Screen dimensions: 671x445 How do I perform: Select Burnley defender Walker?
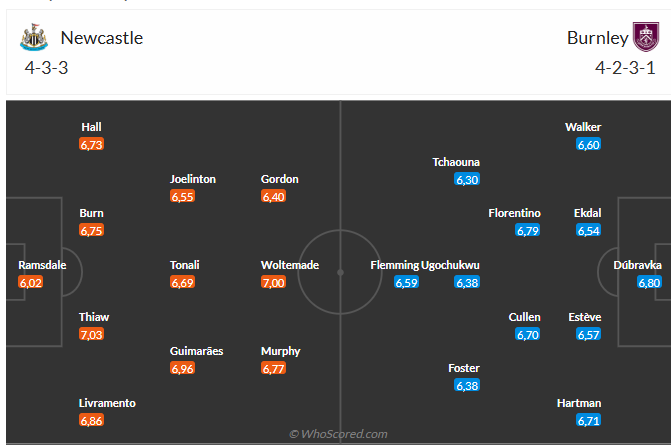tap(583, 127)
